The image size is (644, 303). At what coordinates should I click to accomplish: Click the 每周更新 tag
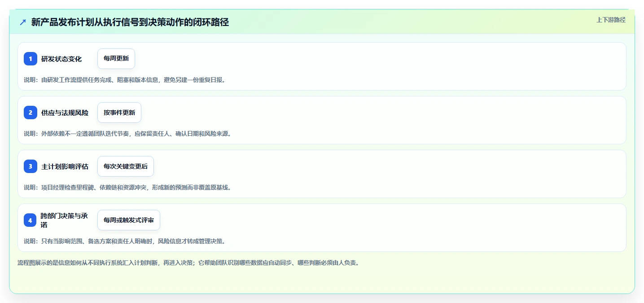click(x=116, y=59)
